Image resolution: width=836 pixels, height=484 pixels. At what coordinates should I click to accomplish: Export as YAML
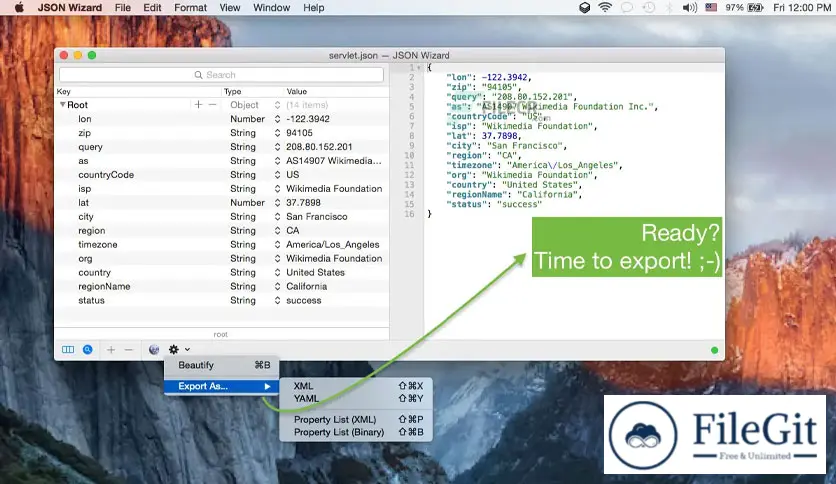tap(356, 398)
